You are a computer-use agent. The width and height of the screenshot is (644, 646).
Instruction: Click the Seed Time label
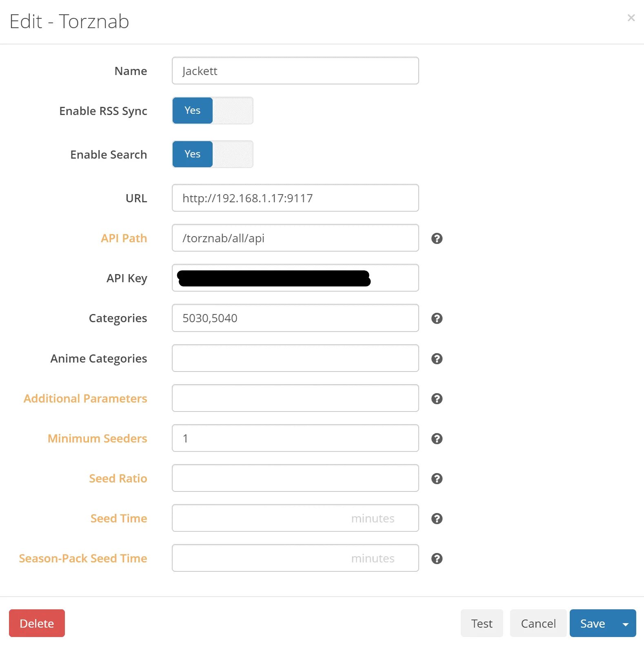119,518
